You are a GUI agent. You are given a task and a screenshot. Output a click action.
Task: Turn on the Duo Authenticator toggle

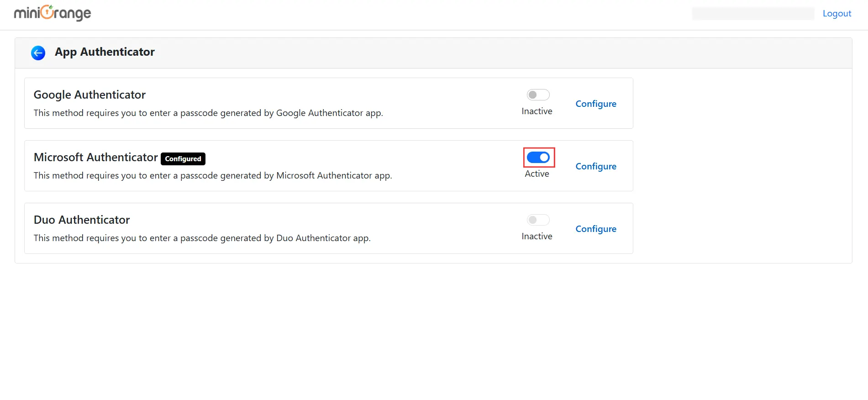point(538,220)
